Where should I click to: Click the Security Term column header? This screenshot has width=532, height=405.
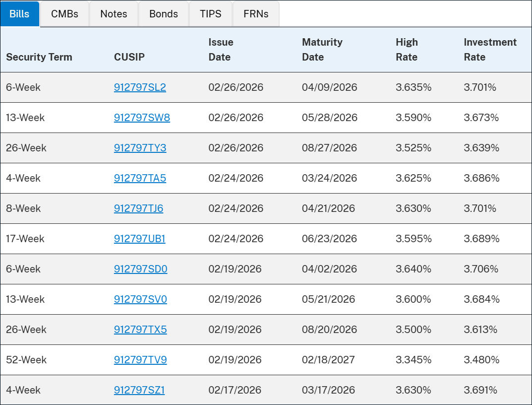pyautogui.click(x=39, y=57)
